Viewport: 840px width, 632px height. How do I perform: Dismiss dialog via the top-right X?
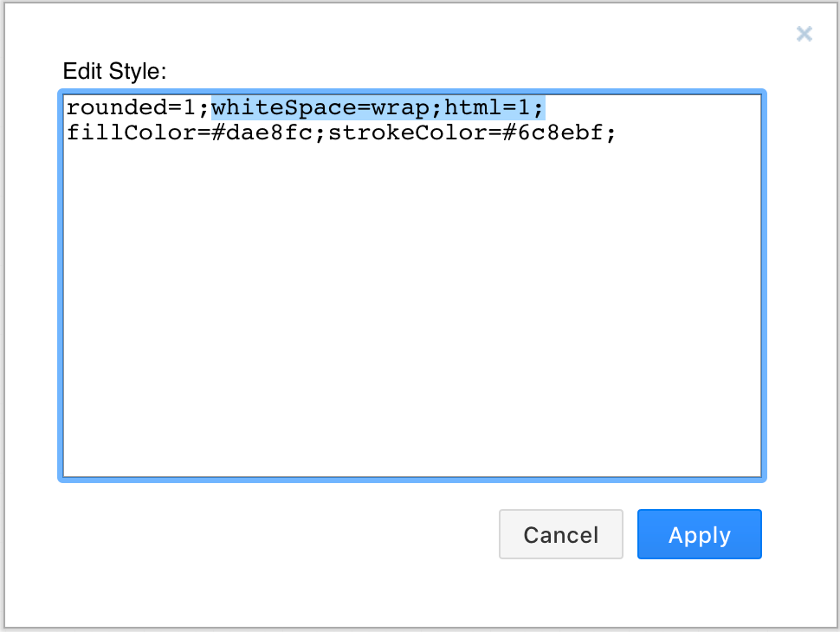point(804,34)
